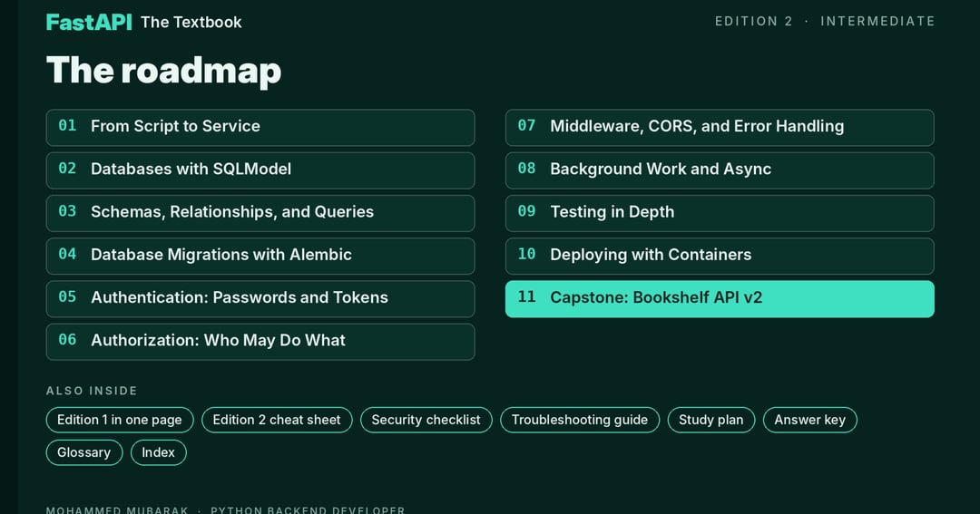Image resolution: width=980 pixels, height=514 pixels.
Task: Open chapter 09 Testing in Depth
Action: pos(720,213)
